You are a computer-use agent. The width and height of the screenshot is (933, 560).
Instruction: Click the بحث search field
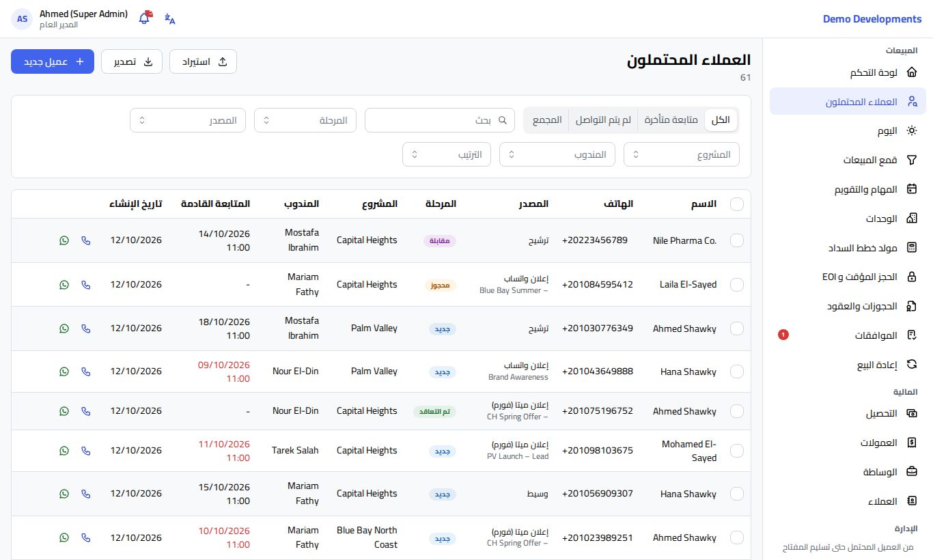click(x=440, y=120)
